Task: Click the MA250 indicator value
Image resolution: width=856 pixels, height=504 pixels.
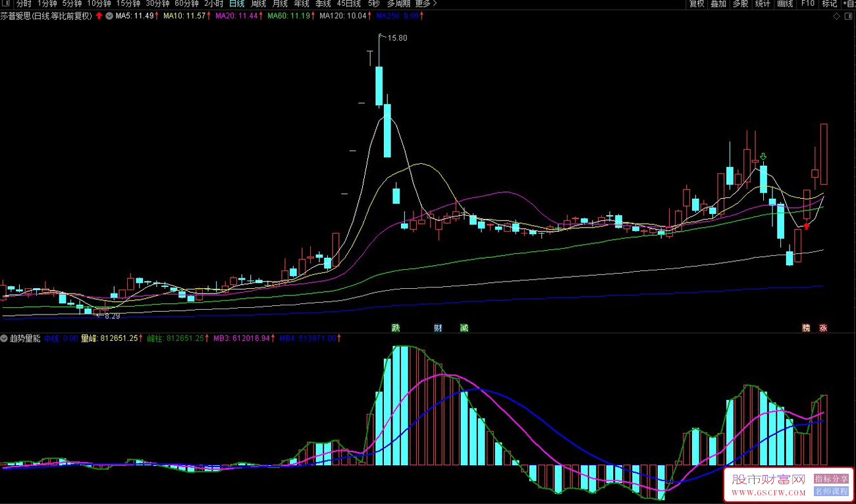Action: click(x=399, y=16)
